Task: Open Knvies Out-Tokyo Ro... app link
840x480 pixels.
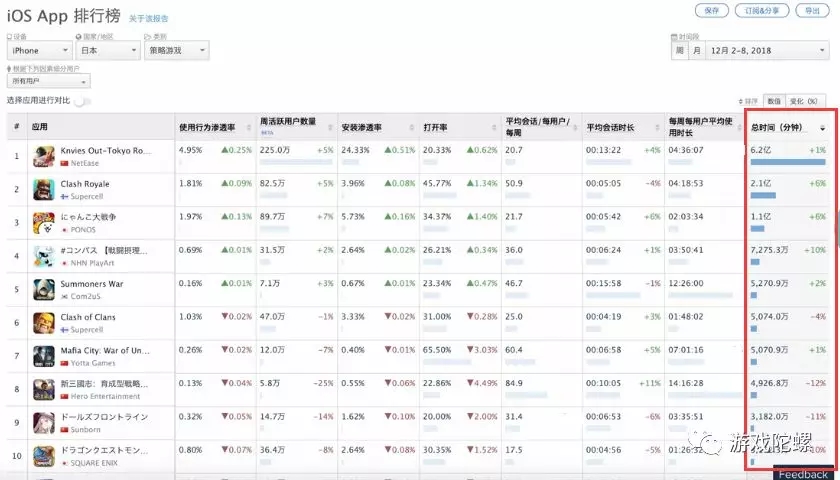Action: pos(106,151)
